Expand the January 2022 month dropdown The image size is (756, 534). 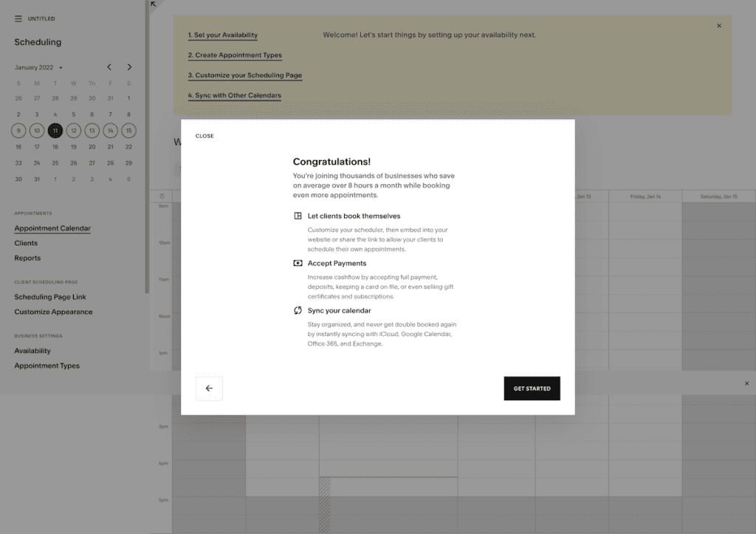coord(38,67)
